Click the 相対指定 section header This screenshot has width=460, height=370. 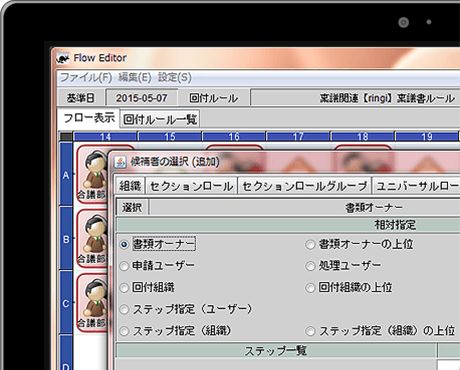(288, 225)
